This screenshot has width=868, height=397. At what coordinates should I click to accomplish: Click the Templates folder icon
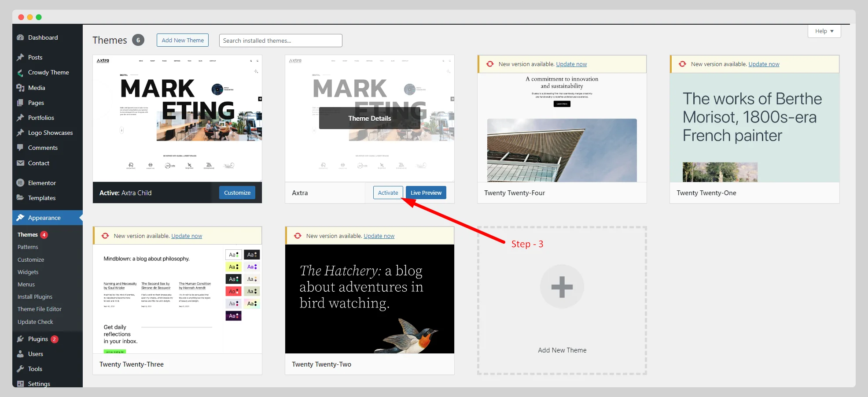[x=20, y=198]
